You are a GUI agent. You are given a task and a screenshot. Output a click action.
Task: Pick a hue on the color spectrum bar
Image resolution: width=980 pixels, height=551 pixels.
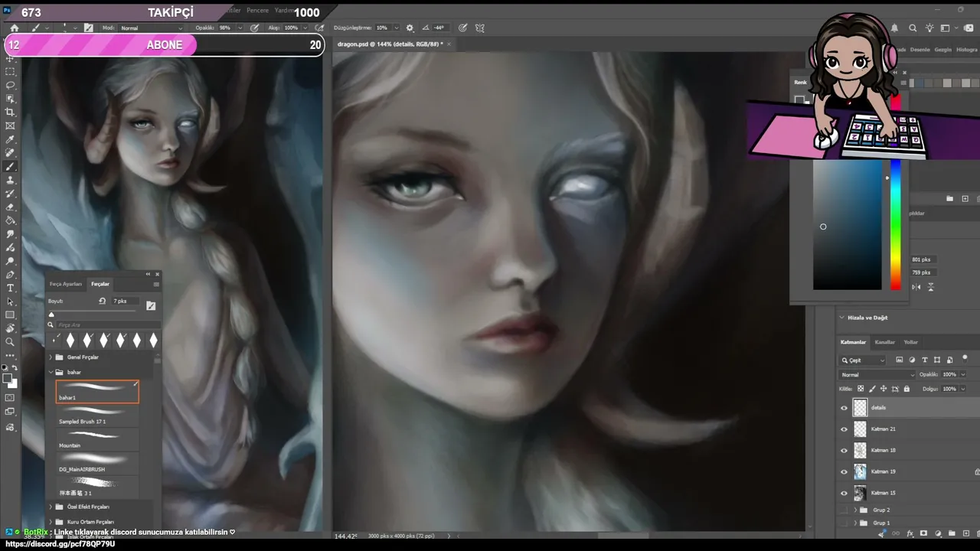click(x=895, y=224)
